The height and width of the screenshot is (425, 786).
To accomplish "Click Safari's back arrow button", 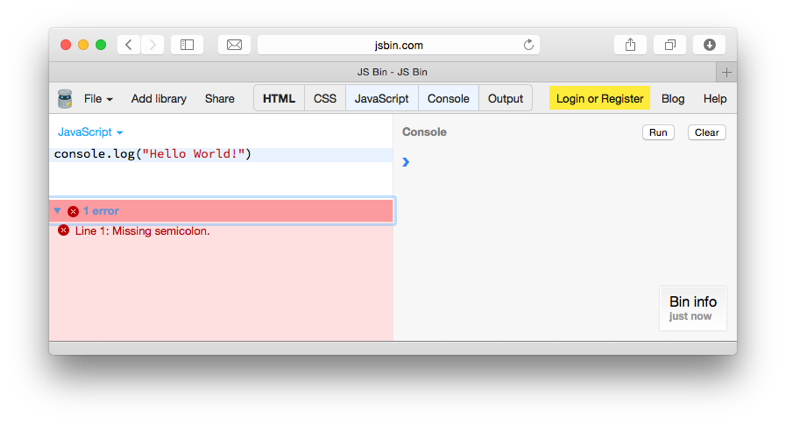I will (x=129, y=45).
